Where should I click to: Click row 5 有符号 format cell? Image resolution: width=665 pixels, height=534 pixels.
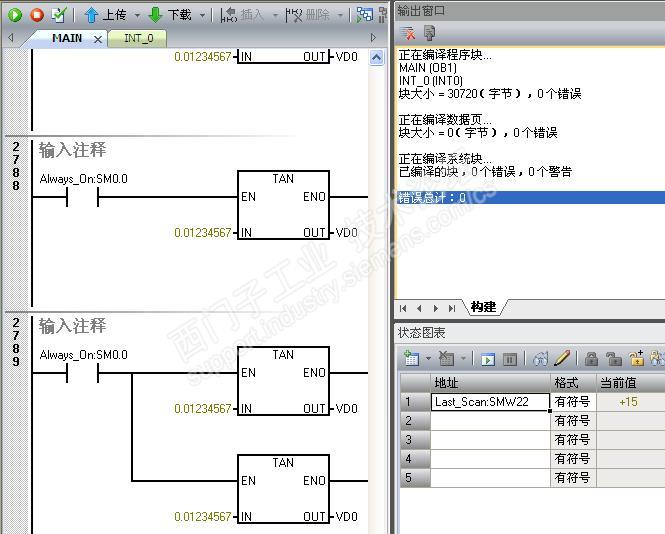(573, 478)
